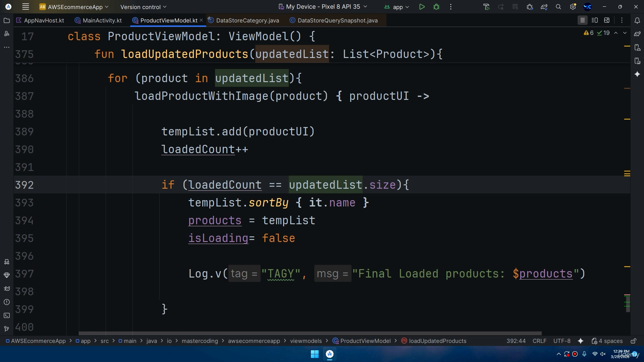
Task: Open the More Actions vertical dots in toolbar
Action: [x=451, y=7]
